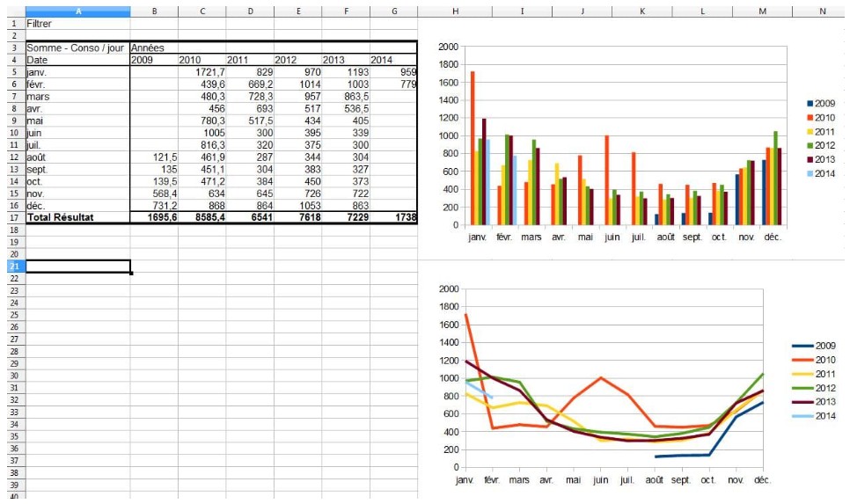Select row header 21

13,266
